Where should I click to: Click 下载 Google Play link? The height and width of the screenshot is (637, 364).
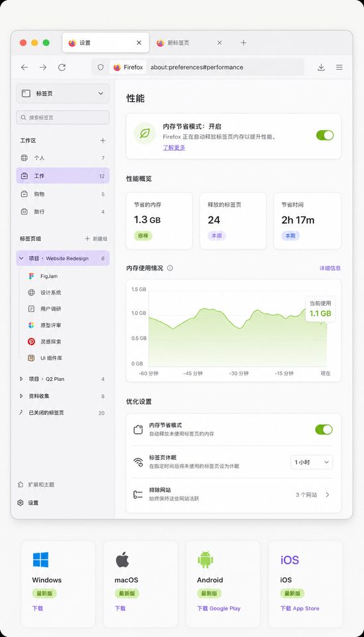coord(219,608)
